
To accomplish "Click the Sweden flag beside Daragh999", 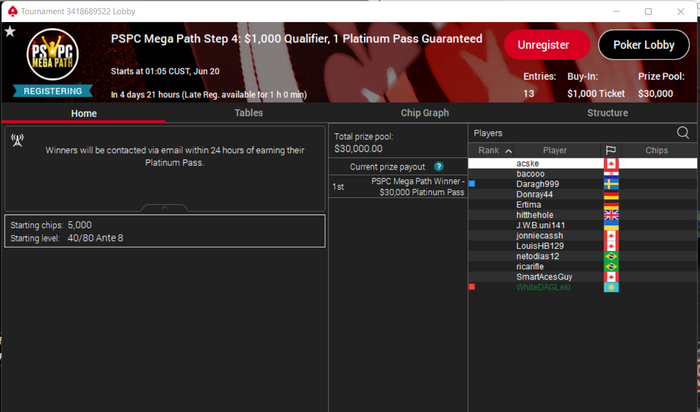I will click(611, 184).
